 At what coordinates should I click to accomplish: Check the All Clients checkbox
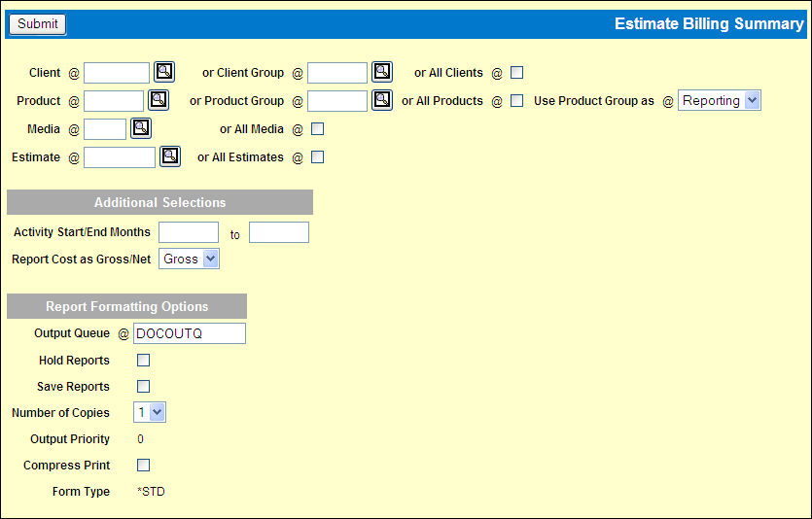517,73
